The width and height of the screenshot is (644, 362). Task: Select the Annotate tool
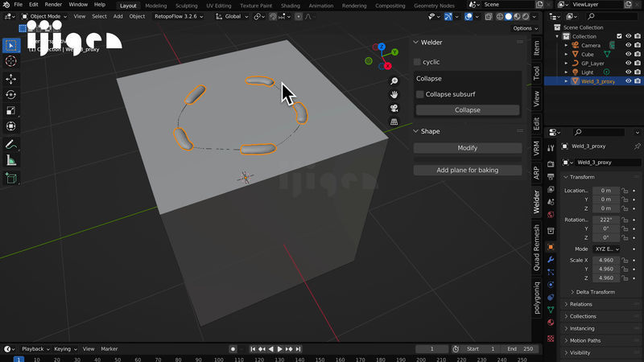point(11,145)
